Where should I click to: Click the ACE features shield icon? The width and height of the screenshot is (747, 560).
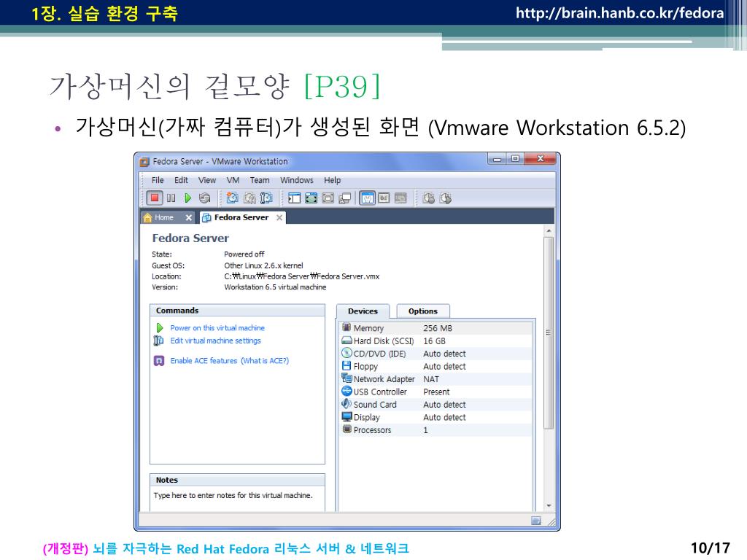coord(158,360)
